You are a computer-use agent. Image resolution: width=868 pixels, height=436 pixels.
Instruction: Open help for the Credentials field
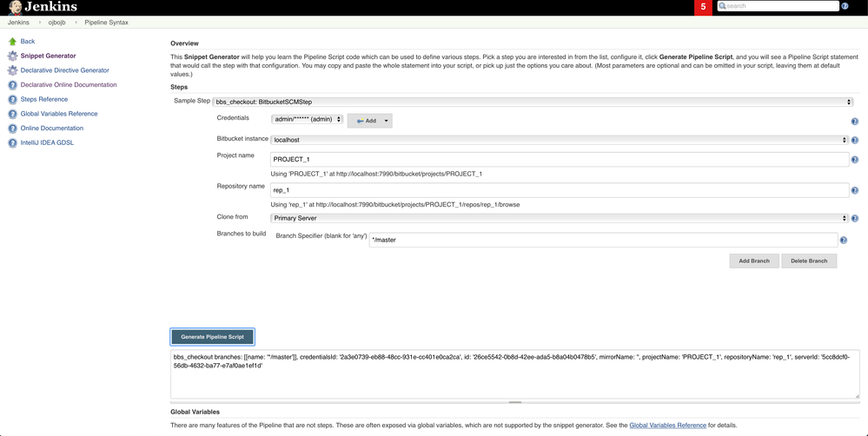[x=854, y=122]
